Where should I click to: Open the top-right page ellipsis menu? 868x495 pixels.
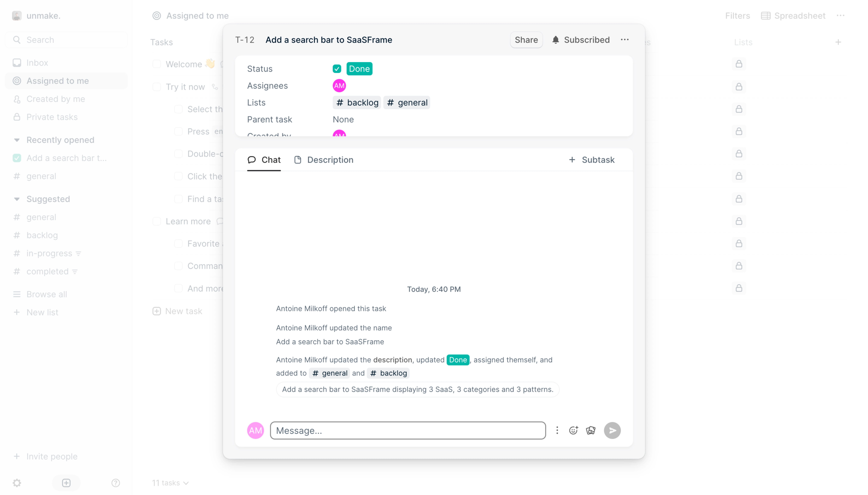840,16
